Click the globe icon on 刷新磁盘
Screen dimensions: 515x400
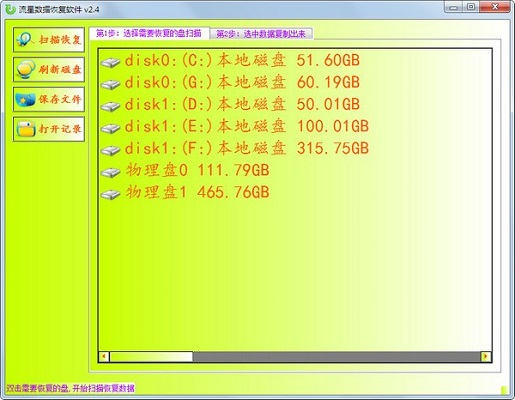(x=25, y=69)
